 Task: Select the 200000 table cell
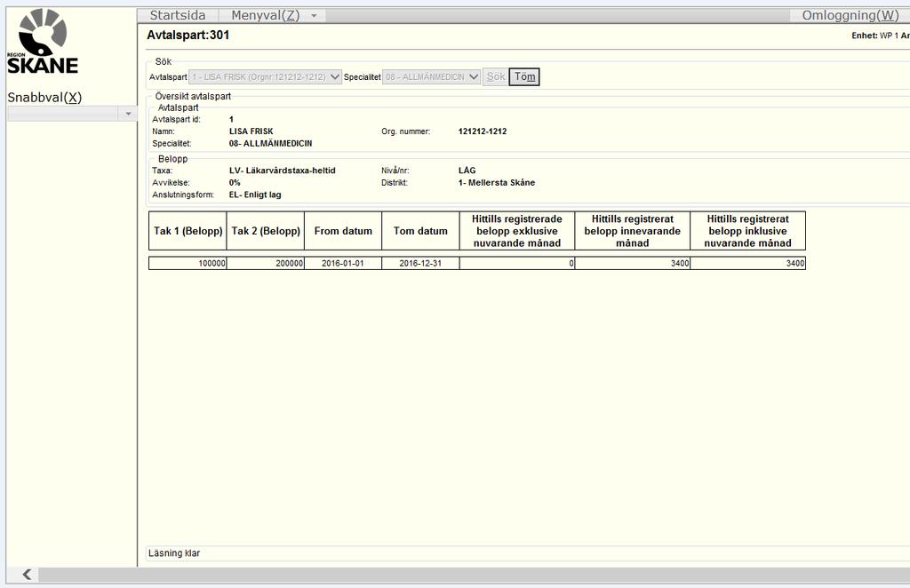[266, 263]
